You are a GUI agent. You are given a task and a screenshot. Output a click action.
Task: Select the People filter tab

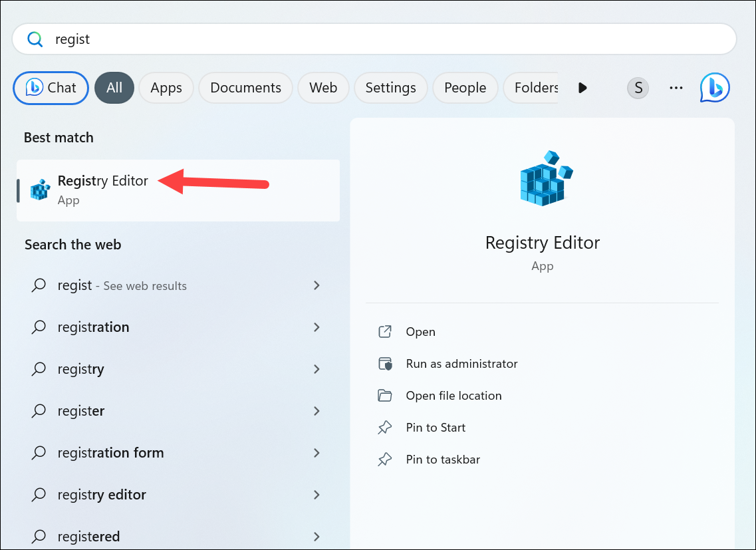[465, 88]
